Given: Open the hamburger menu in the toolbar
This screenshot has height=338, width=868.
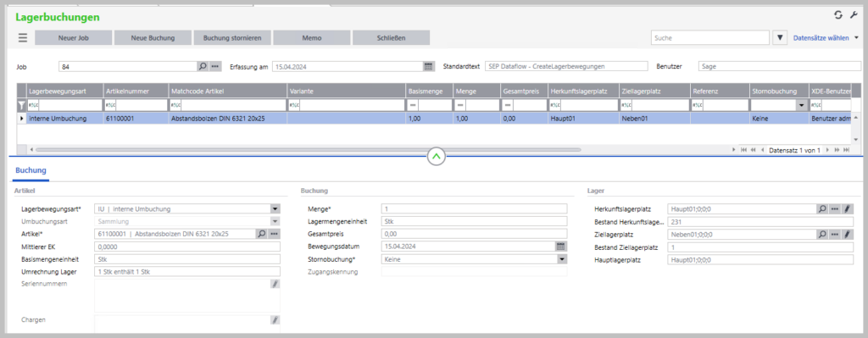Looking at the screenshot, I should pos(23,37).
